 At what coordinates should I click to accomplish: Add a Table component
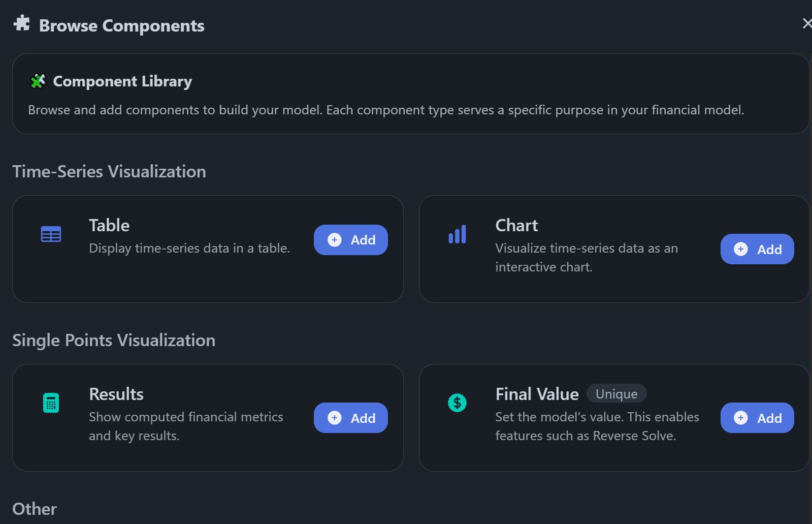pos(350,240)
